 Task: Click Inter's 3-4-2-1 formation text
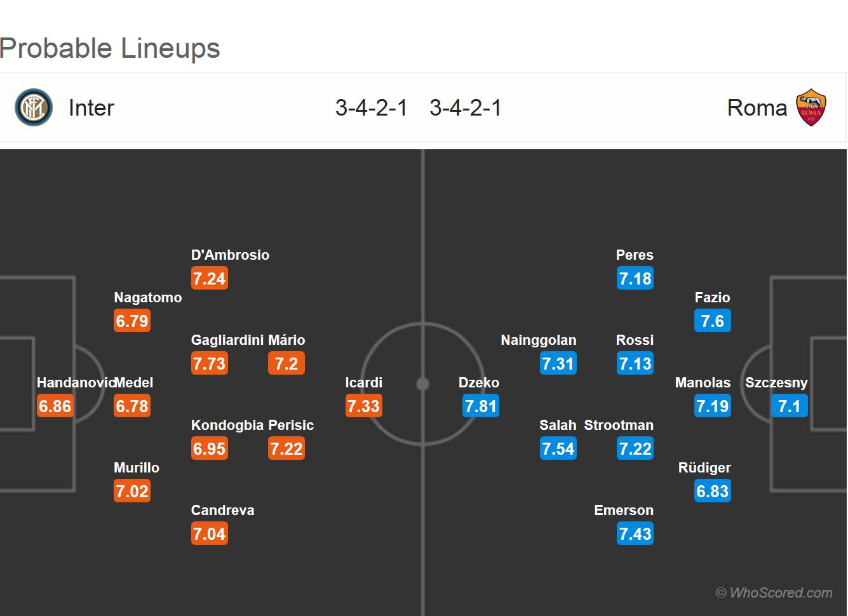coord(372,107)
